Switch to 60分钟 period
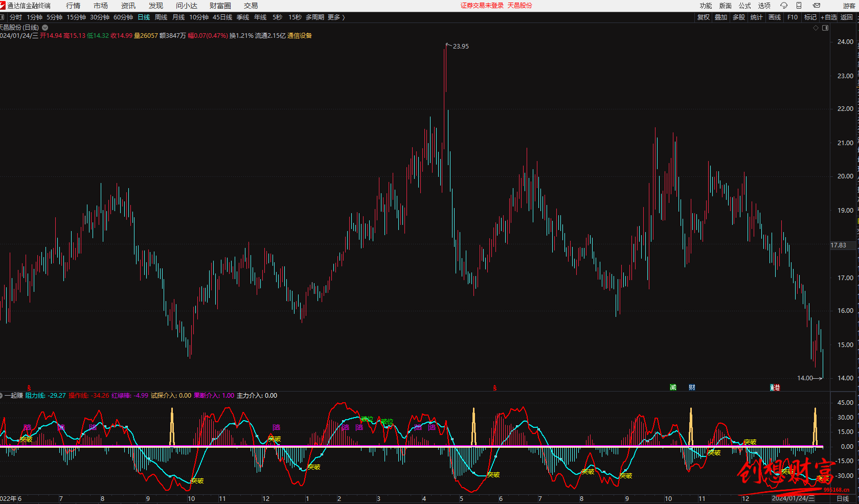The height and width of the screenshot is (504, 859). coord(123,17)
